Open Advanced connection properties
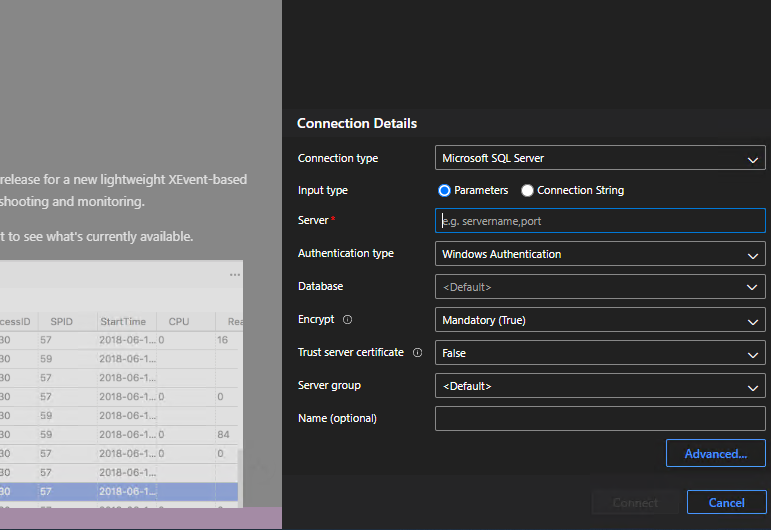Viewport: 771px width, 530px height. pyautogui.click(x=715, y=453)
